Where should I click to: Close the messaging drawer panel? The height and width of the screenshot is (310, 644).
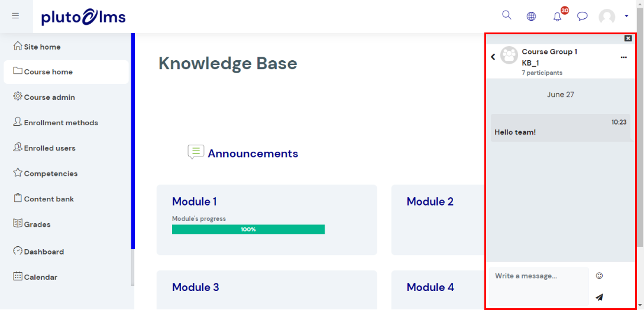(x=628, y=38)
